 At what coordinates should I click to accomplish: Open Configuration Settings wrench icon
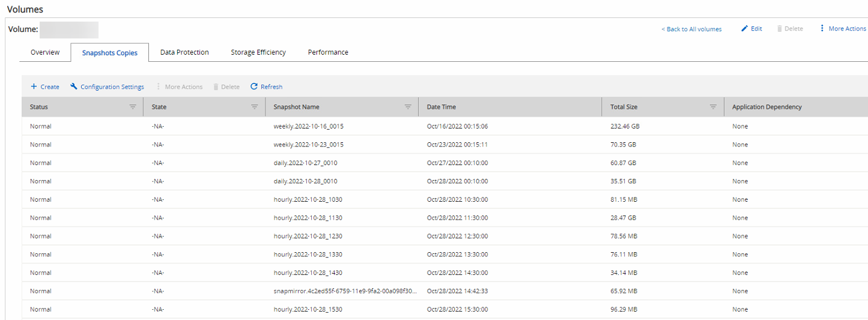pos(74,87)
